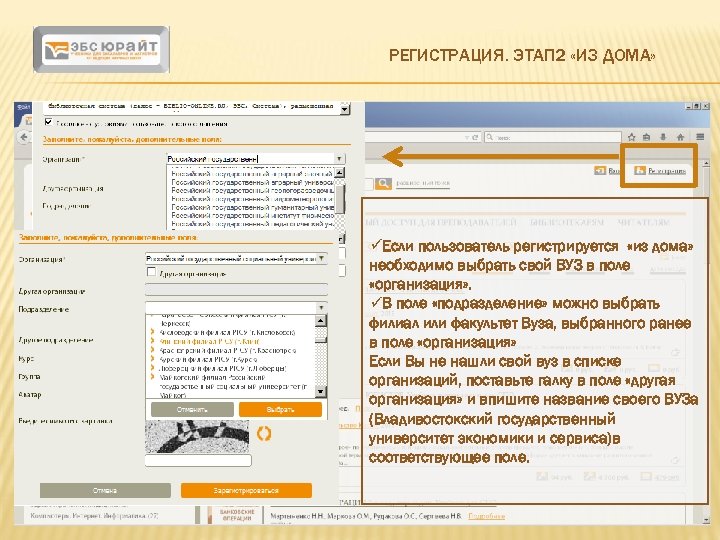Click the browser back arrow button
Image resolution: width=720 pixels, height=540 pixels.
click(24, 137)
